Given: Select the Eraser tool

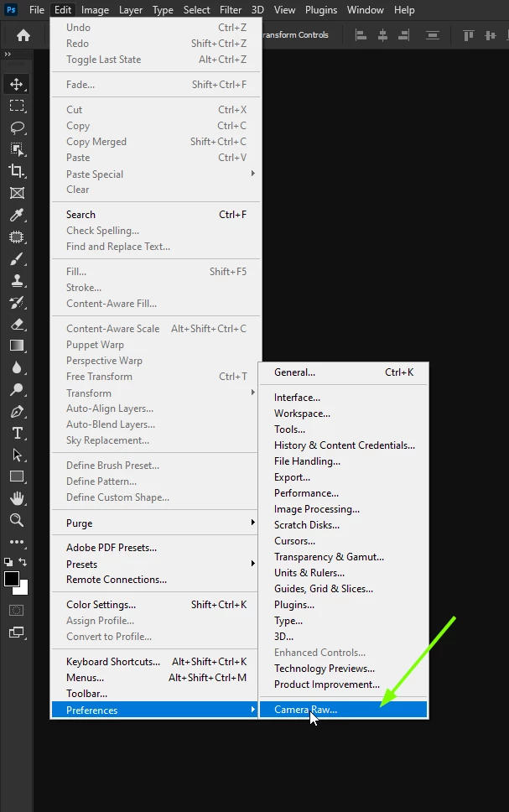Looking at the screenshot, I should 17,324.
